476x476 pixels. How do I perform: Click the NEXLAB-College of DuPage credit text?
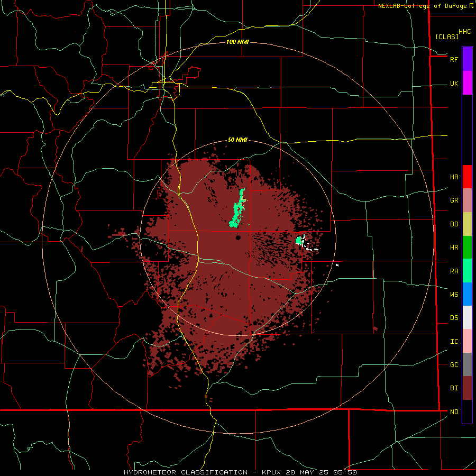point(422,6)
